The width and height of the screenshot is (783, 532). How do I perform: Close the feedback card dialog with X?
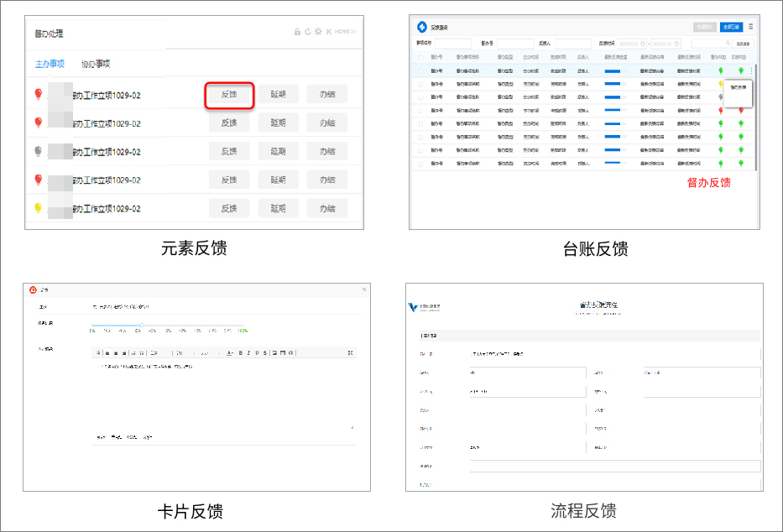[364, 289]
